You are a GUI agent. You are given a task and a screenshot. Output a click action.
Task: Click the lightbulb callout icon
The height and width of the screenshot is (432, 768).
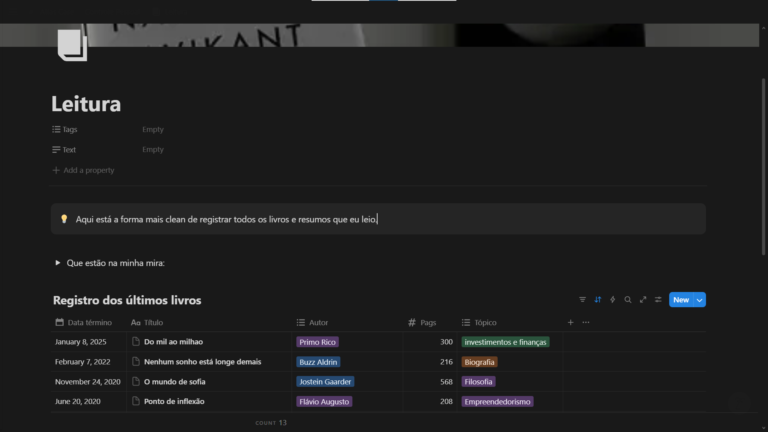(x=64, y=219)
